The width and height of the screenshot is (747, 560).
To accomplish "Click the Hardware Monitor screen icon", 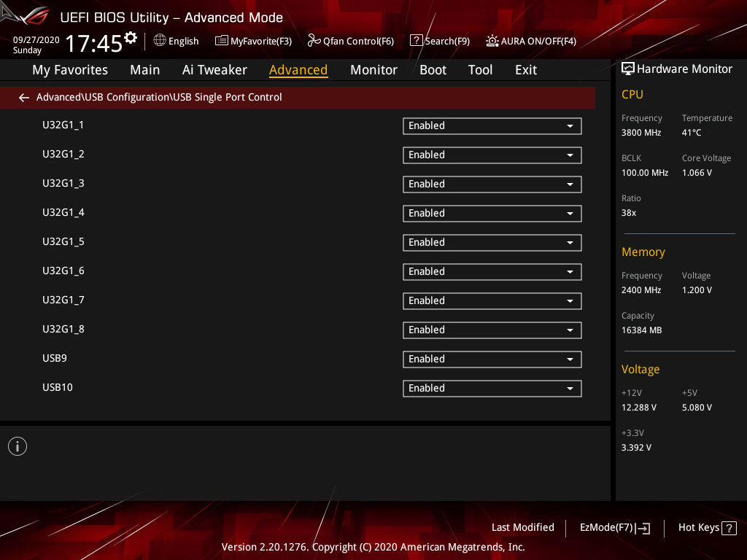I will [x=628, y=69].
